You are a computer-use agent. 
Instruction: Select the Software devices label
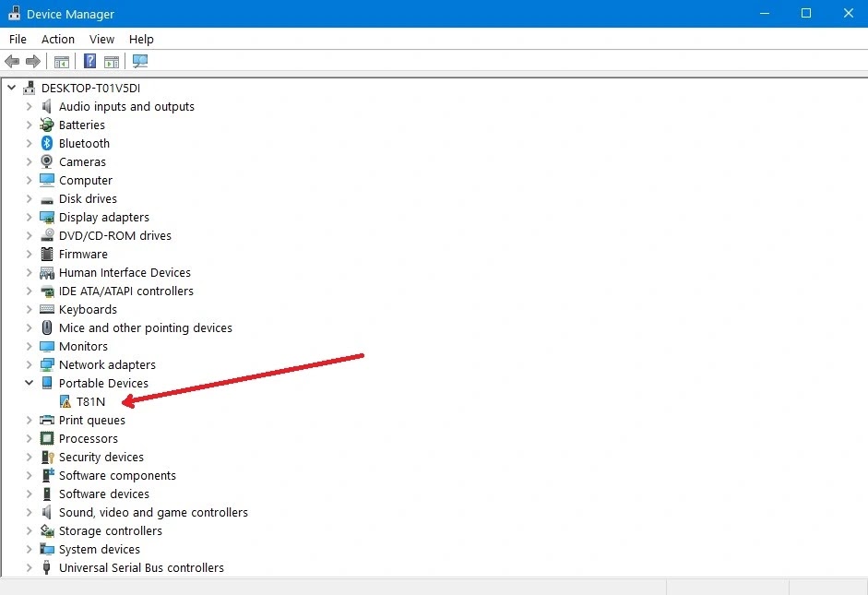coord(104,494)
